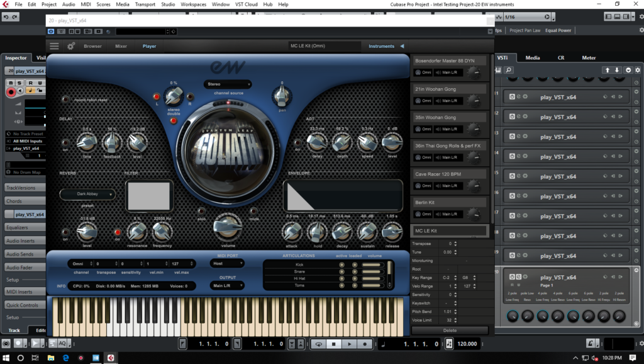Open Play settings gear icon

click(70, 46)
